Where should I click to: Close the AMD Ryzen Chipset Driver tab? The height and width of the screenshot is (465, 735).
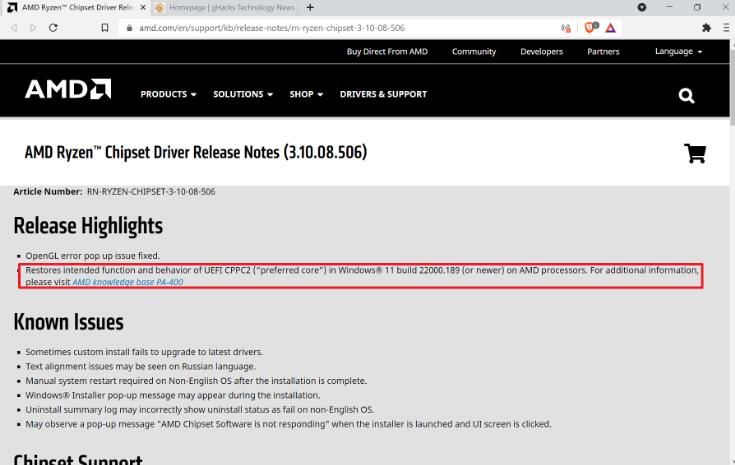click(143, 8)
